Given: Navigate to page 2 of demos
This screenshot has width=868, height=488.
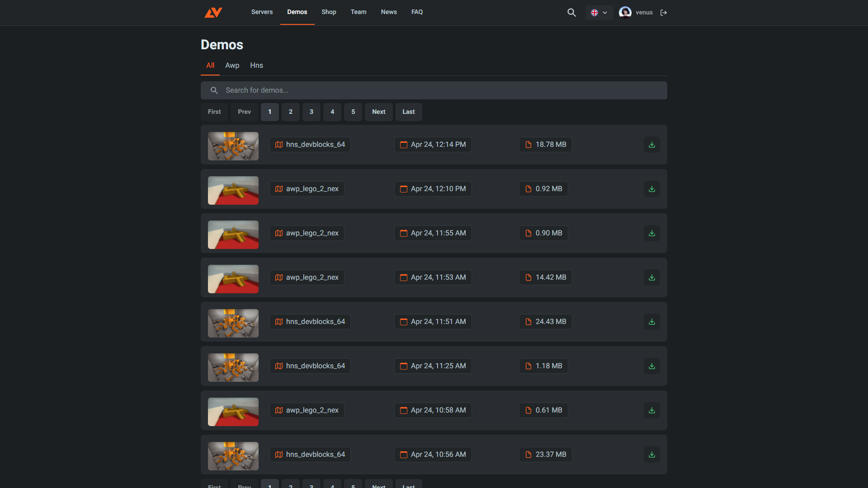Looking at the screenshot, I should coord(290,112).
